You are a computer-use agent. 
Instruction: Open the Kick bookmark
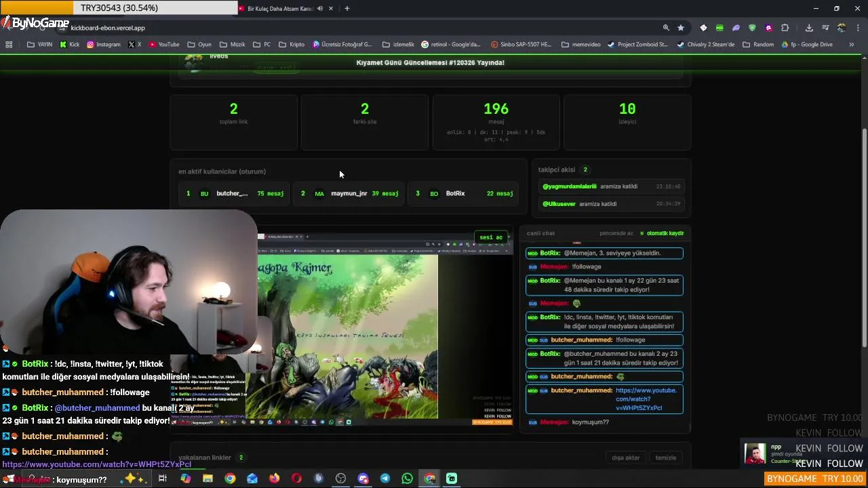pos(69,45)
